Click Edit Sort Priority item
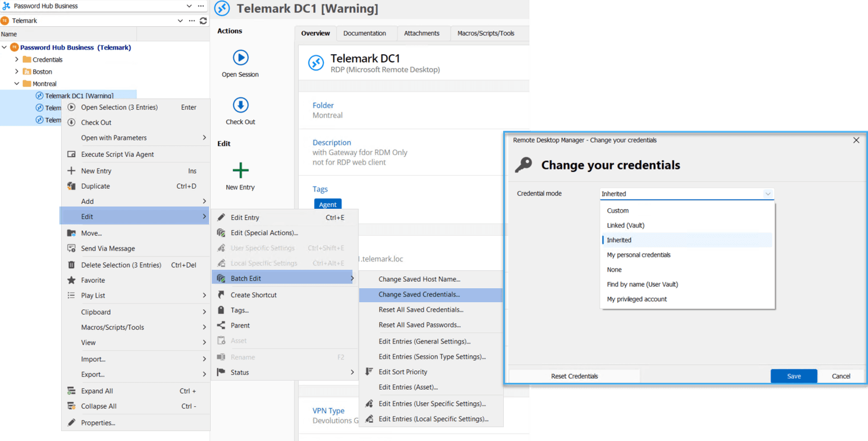This screenshot has height=441, width=868. tap(403, 372)
